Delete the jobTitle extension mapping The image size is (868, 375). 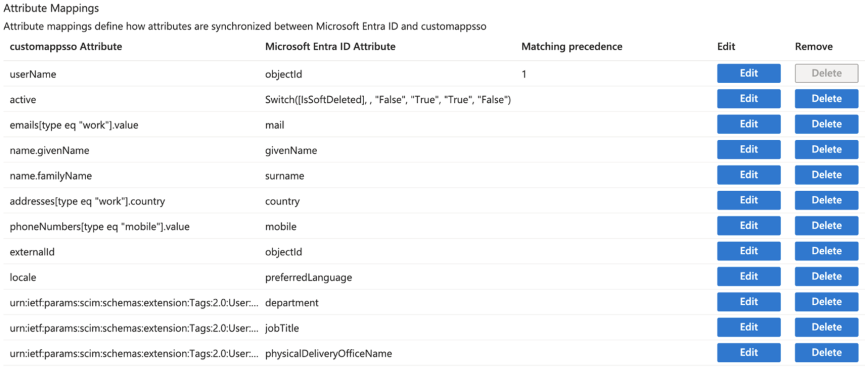click(827, 327)
